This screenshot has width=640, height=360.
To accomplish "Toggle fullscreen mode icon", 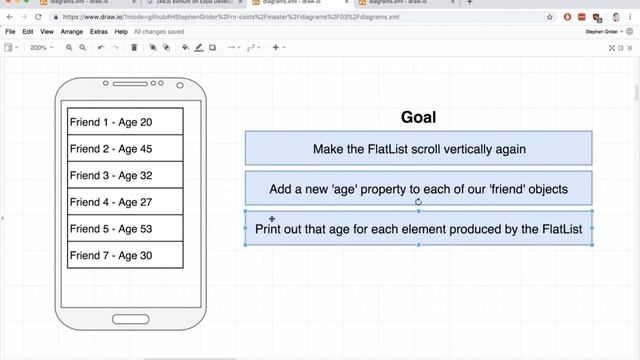I will coord(611,48).
